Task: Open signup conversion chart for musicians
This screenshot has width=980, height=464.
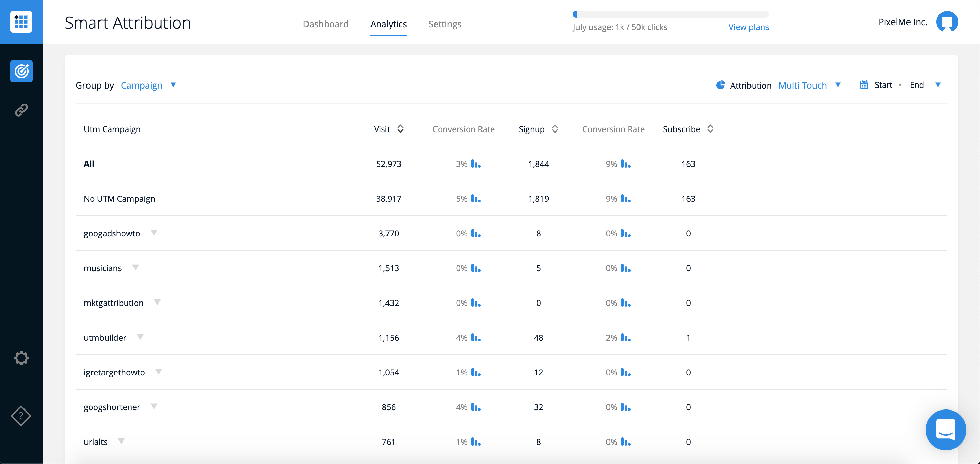Action: tap(626, 268)
